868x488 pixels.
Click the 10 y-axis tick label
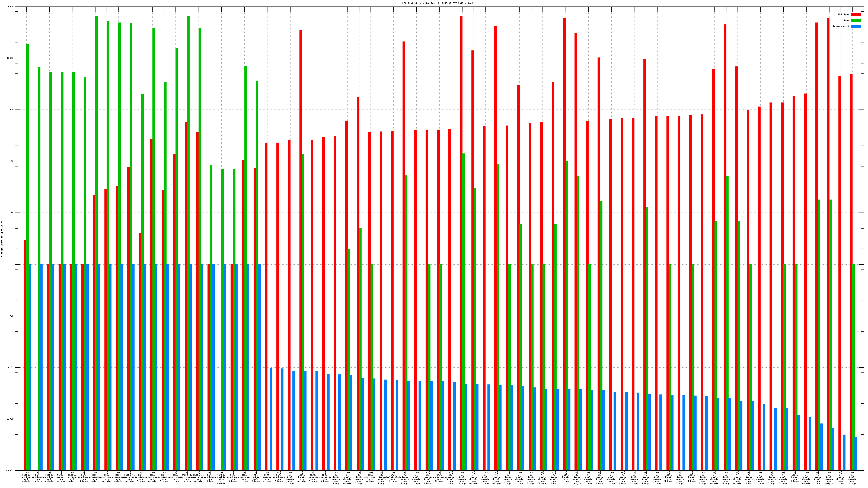coord(12,213)
